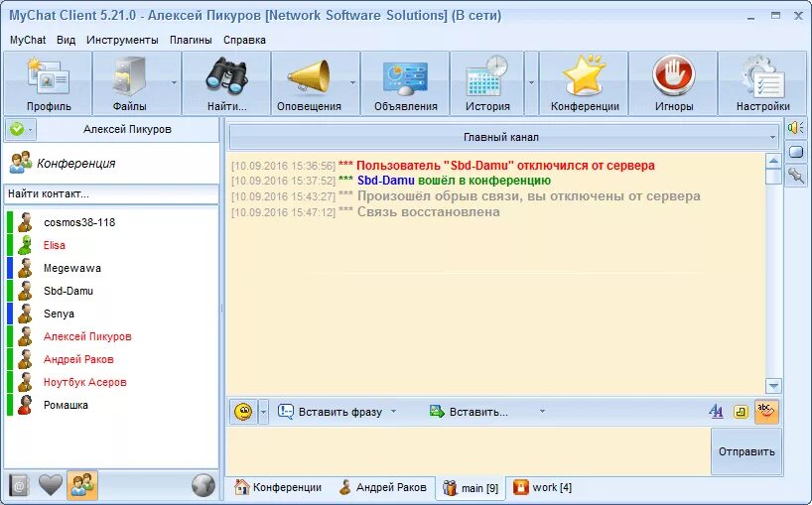Select contact Алексей Пикуров in the list
812x505 pixels.
point(112,336)
